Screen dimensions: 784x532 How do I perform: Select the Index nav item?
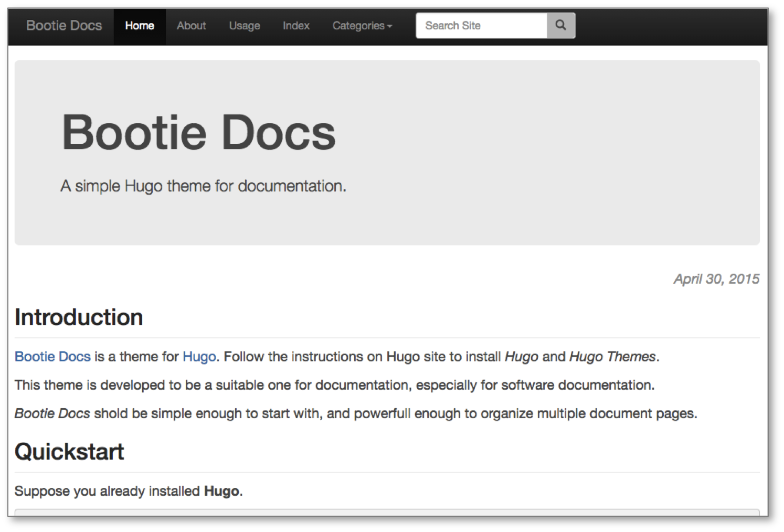coord(296,26)
